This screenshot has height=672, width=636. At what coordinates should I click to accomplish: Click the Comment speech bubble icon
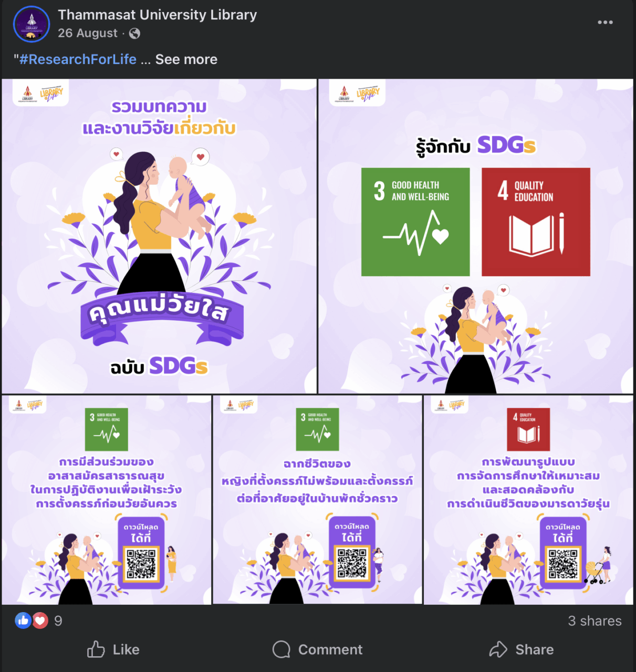click(x=281, y=649)
